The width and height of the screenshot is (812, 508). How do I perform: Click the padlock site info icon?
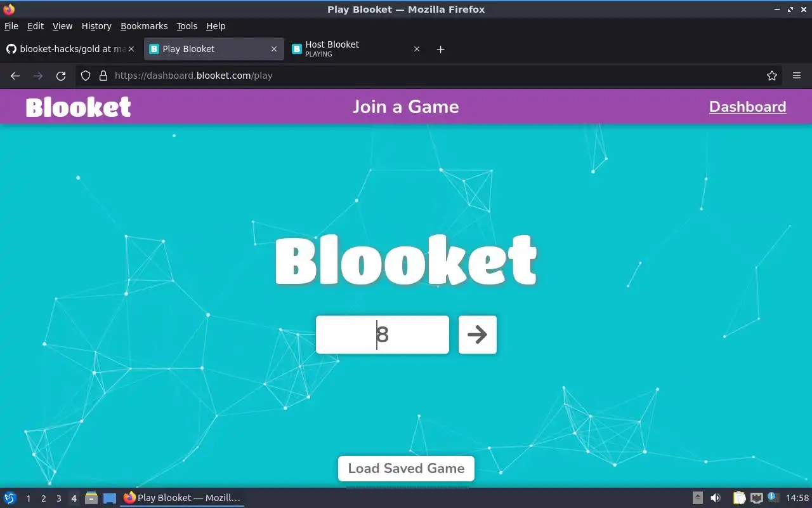(103, 76)
